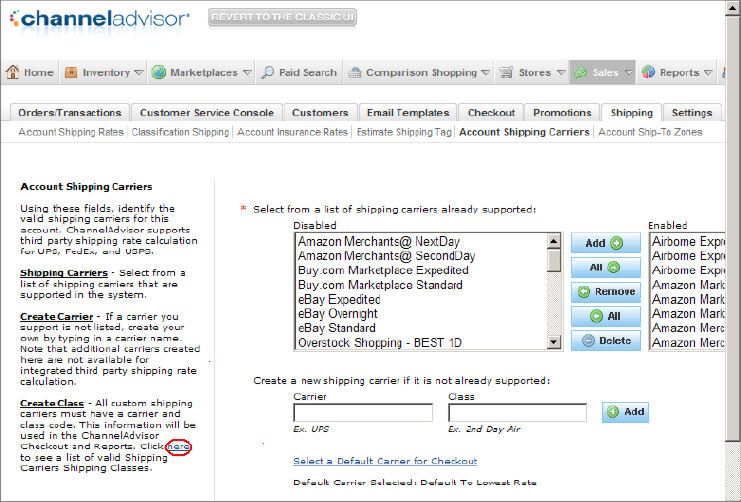Open Estimate Shipping Tag subtab

pos(404,132)
